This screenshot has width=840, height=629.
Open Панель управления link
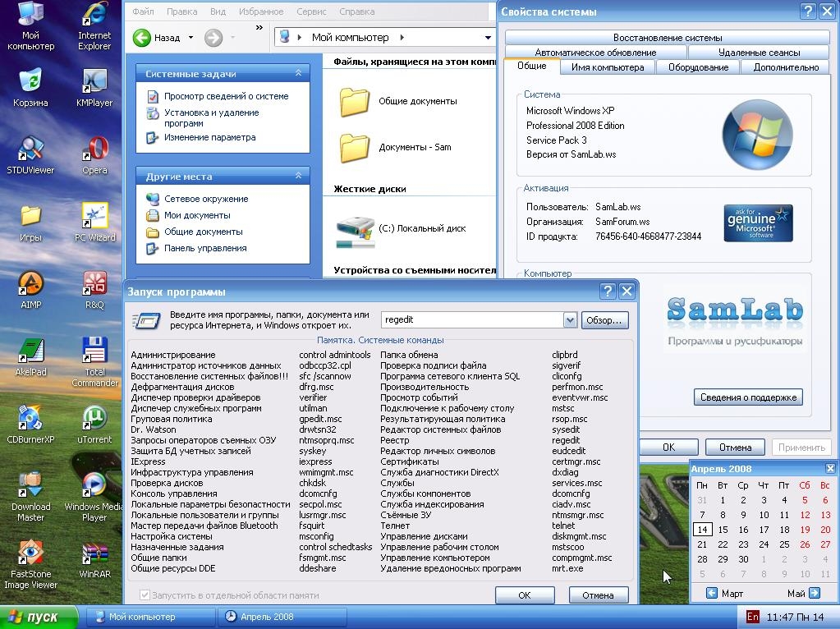tap(206, 248)
